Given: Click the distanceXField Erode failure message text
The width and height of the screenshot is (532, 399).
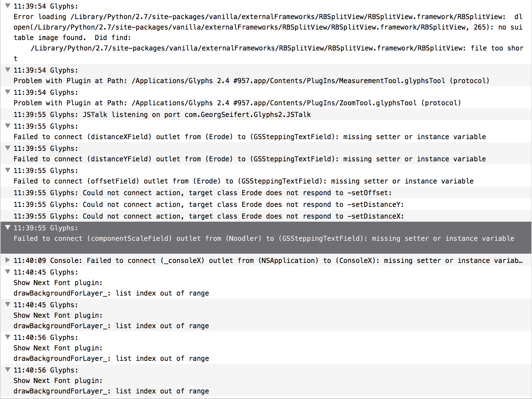Looking at the screenshot, I should coord(249,137).
